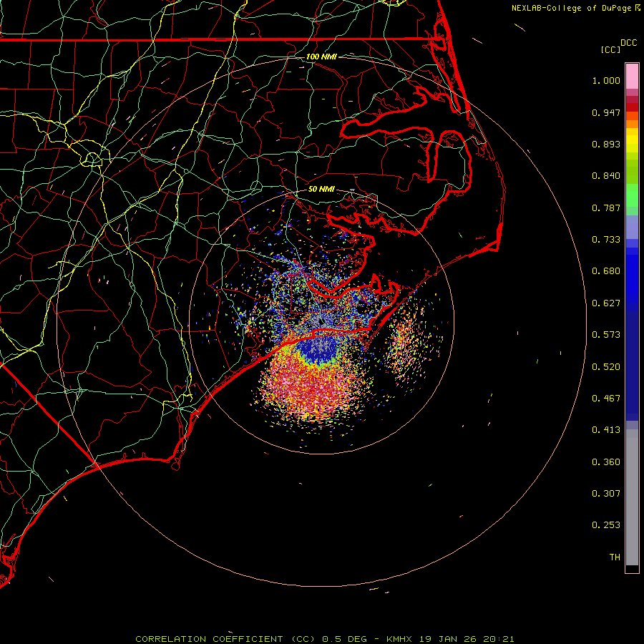Select the 0.947 scale value

606,112
